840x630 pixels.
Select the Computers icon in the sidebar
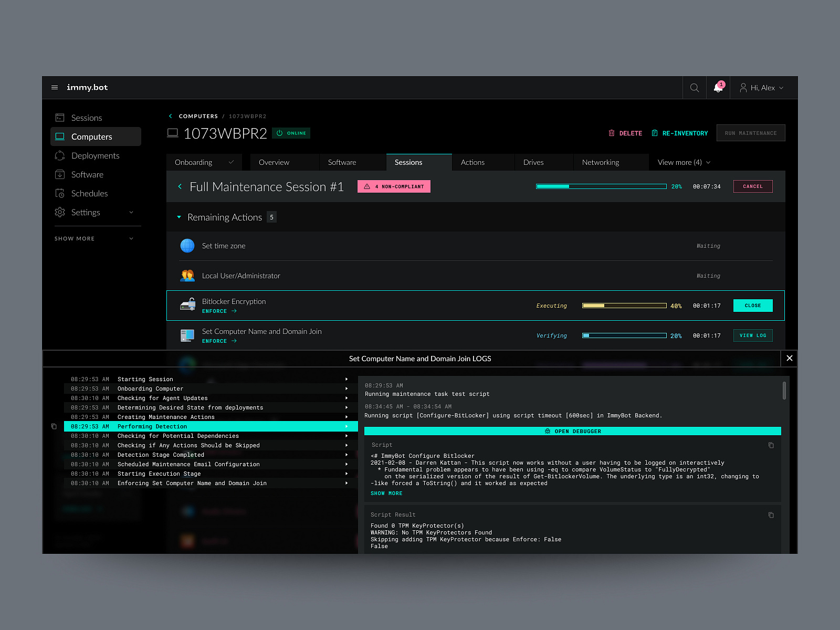tap(60, 136)
